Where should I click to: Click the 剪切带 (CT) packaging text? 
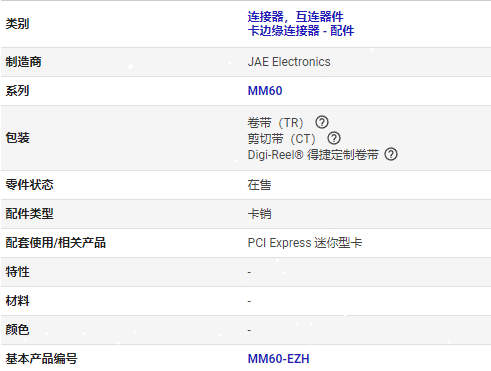pyautogui.click(x=281, y=139)
